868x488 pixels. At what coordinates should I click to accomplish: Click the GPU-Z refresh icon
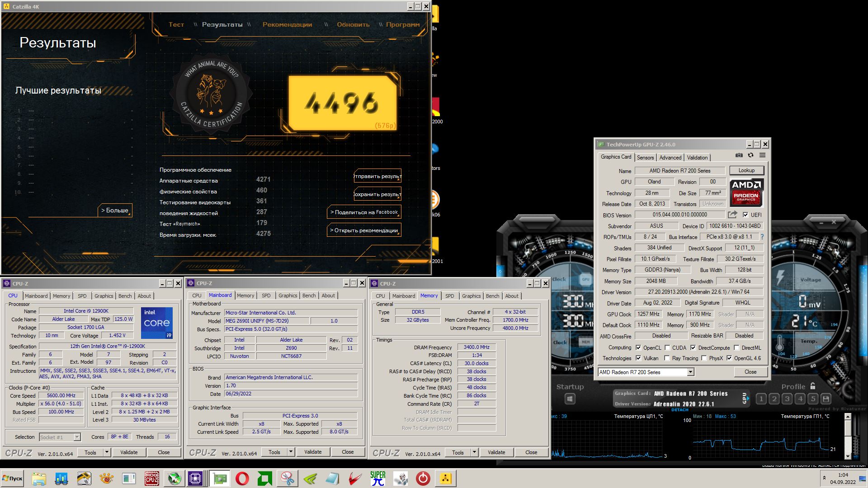pyautogui.click(x=750, y=155)
